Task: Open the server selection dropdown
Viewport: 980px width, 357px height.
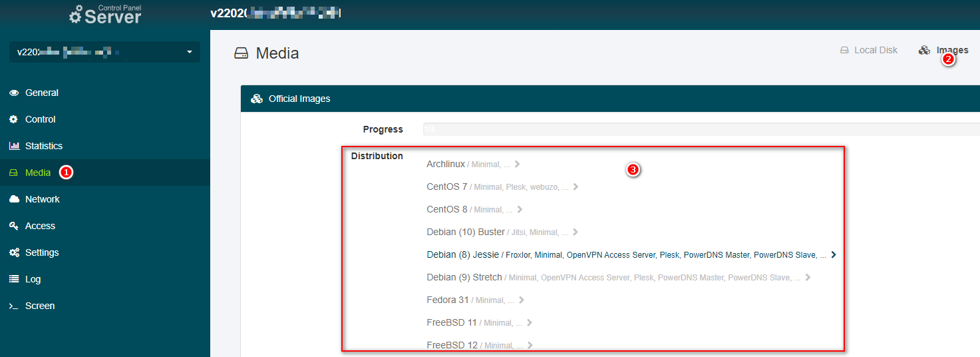Action: click(104, 52)
